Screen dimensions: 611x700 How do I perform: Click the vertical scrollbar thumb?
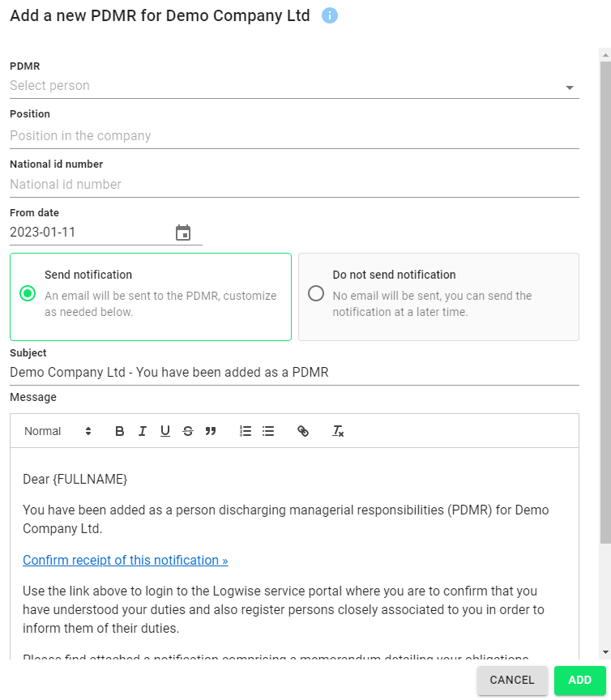pyautogui.click(x=605, y=303)
